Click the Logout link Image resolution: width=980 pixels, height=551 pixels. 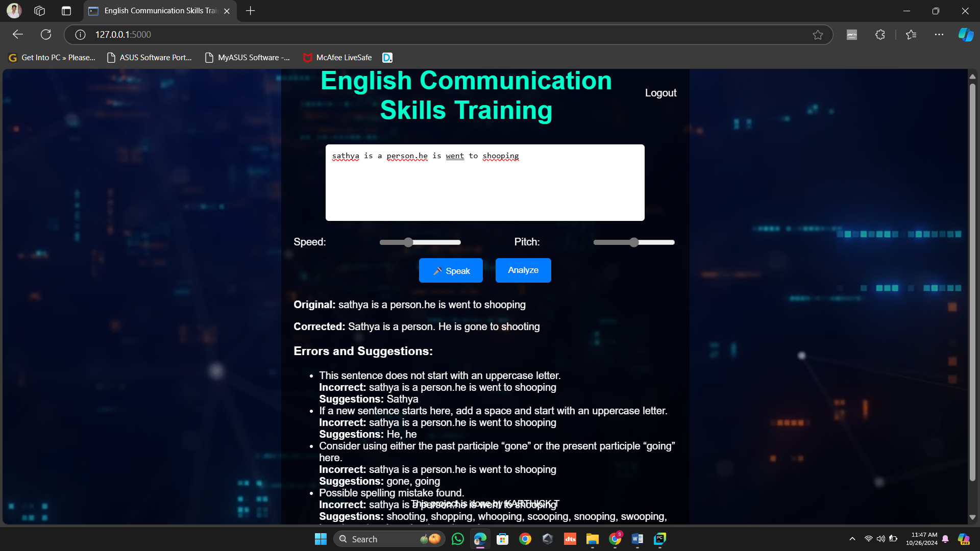tap(660, 93)
